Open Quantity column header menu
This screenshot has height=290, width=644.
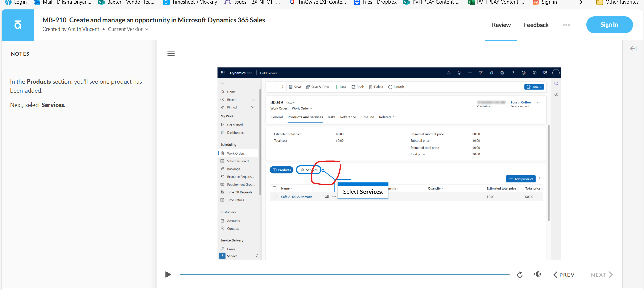coord(435,188)
